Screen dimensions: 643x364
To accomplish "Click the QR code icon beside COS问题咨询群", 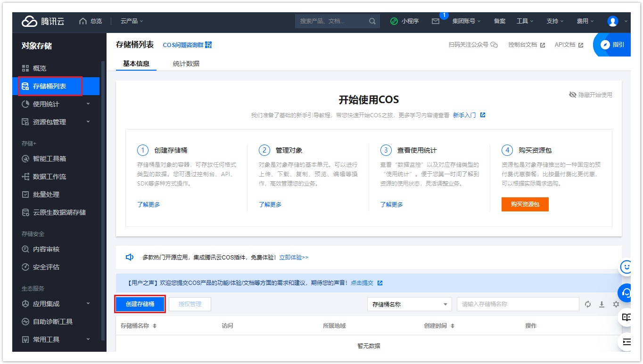I will pyautogui.click(x=208, y=45).
